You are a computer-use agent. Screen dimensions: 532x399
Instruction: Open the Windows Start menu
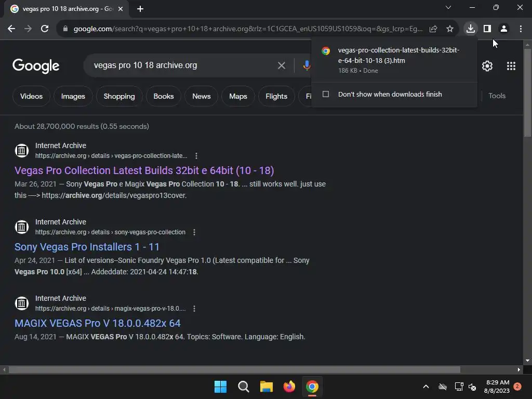tap(220, 387)
